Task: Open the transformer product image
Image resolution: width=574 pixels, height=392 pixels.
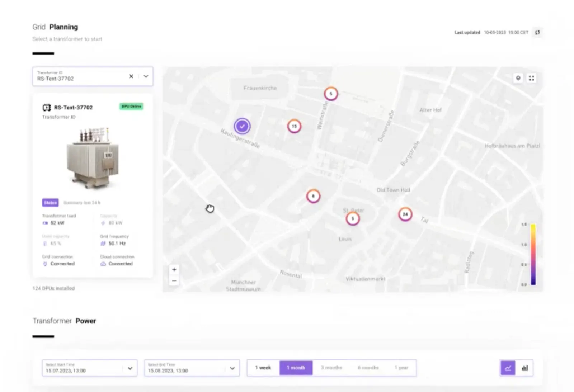Action: click(x=93, y=158)
